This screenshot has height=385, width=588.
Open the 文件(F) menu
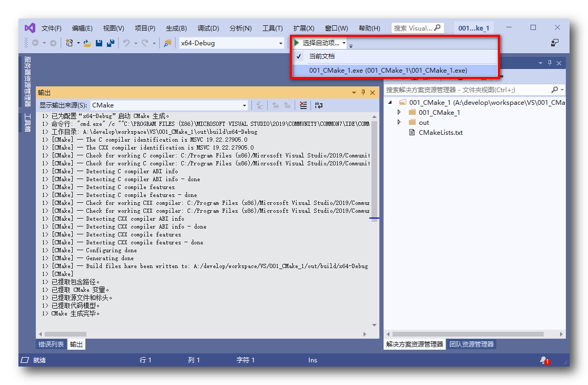[x=52, y=28]
